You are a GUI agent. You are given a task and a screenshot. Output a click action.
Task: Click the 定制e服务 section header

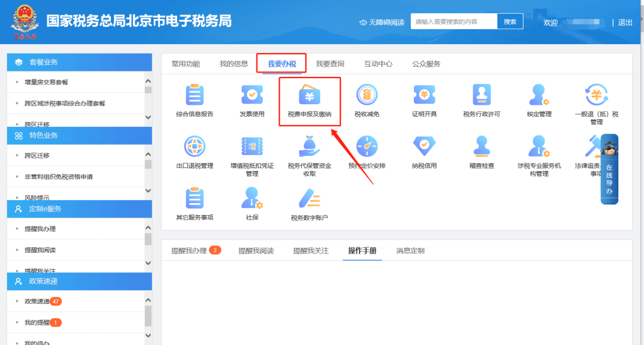[79, 209]
